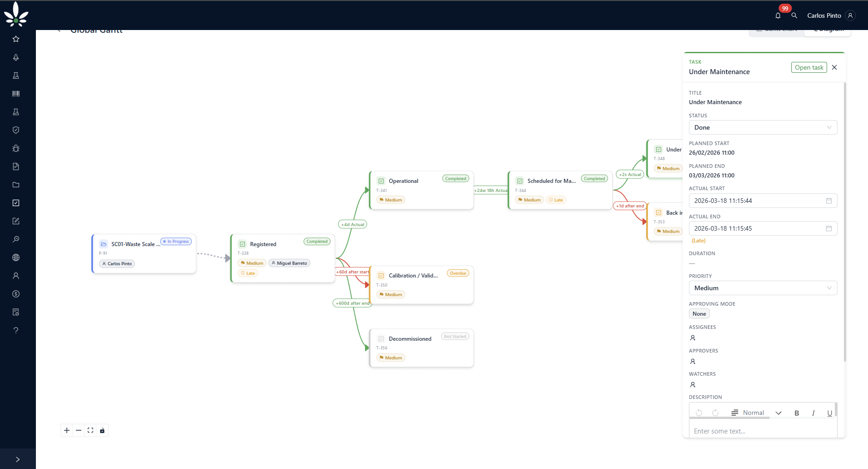This screenshot has width=868, height=469.
Task: Zoom out of the diagram canvas
Action: tap(79, 430)
